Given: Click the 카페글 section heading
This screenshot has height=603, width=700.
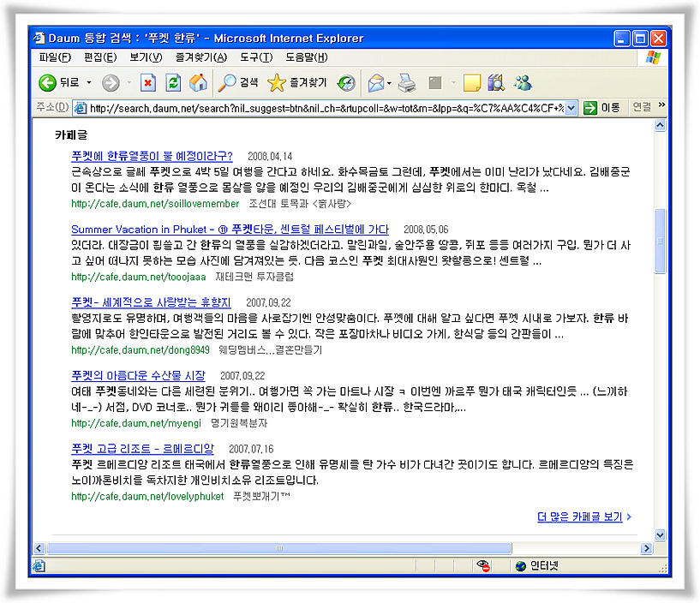Looking at the screenshot, I should [71, 135].
